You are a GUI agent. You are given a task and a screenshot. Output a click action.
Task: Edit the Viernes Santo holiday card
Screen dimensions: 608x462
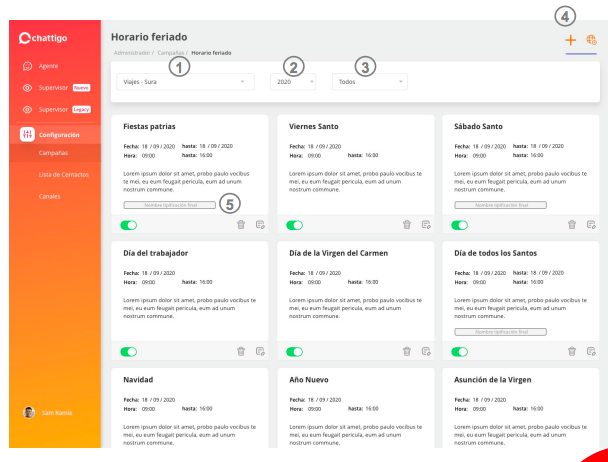point(426,225)
